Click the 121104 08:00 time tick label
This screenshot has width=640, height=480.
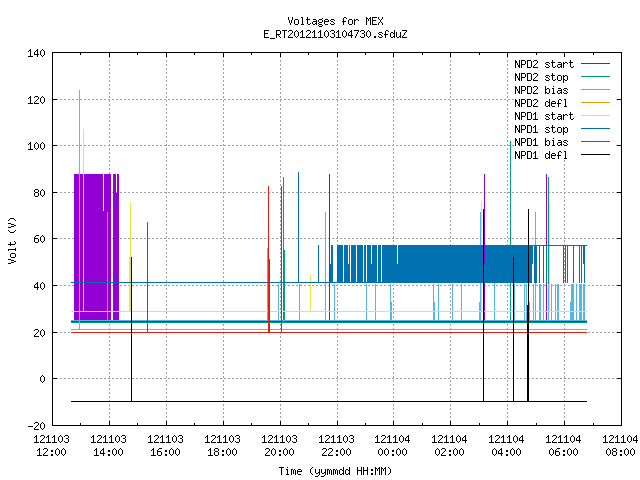coord(620,446)
